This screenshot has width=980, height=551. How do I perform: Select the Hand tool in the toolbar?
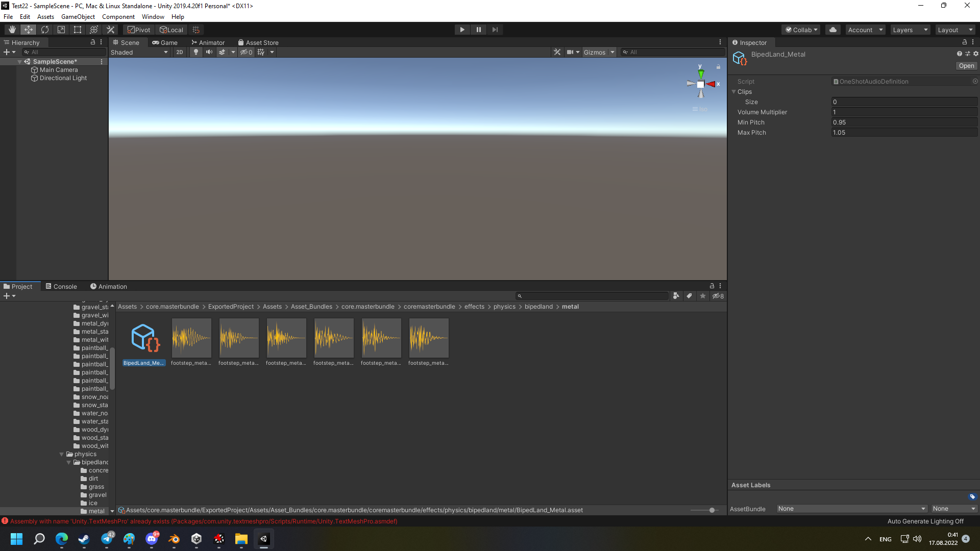[12, 29]
